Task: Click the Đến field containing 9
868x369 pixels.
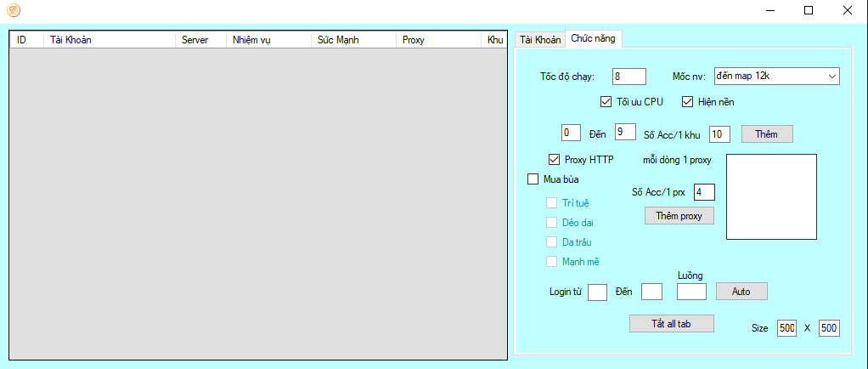Action: (x=625, y=133)
